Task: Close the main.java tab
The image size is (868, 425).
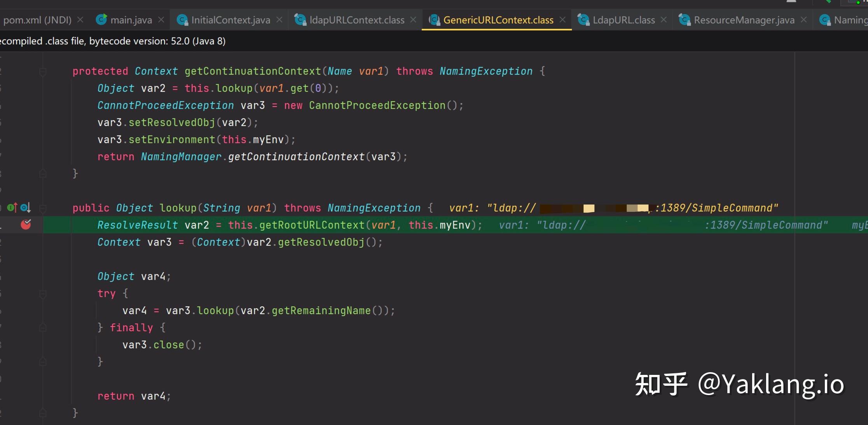Action: click(x=161, y=19)
